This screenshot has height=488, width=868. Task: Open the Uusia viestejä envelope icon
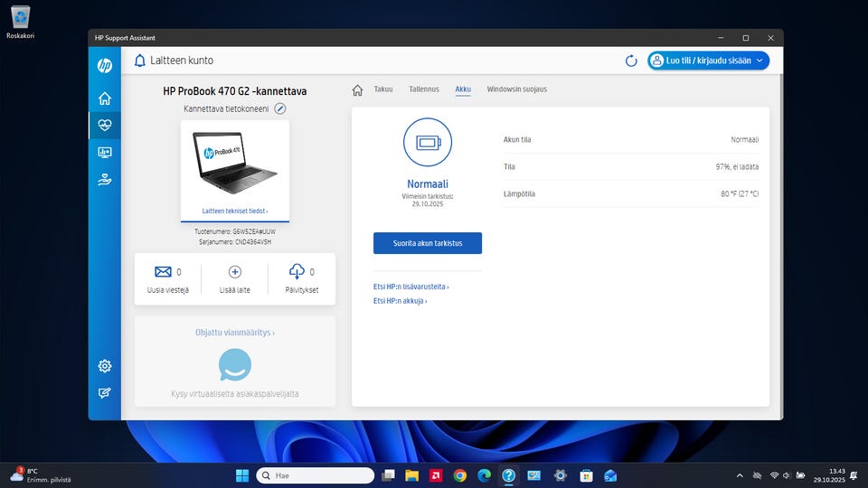pos(163,271)
